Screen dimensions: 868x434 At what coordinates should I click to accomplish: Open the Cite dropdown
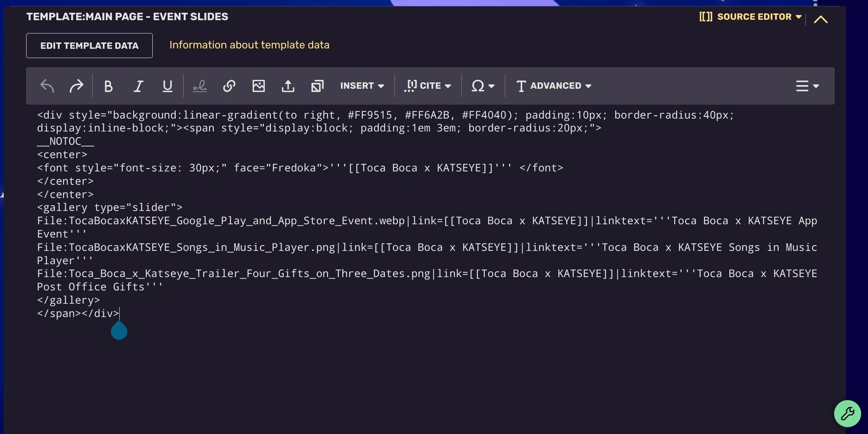coord(428,86)
